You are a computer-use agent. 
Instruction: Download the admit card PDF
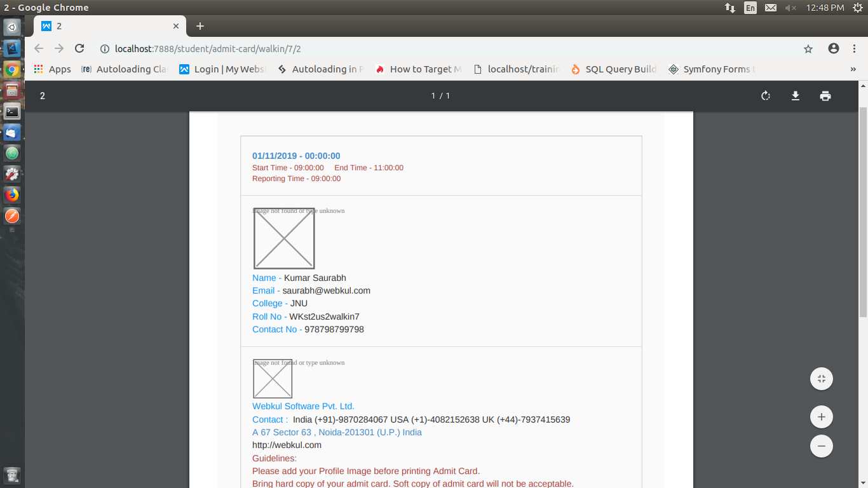point(795,96)
